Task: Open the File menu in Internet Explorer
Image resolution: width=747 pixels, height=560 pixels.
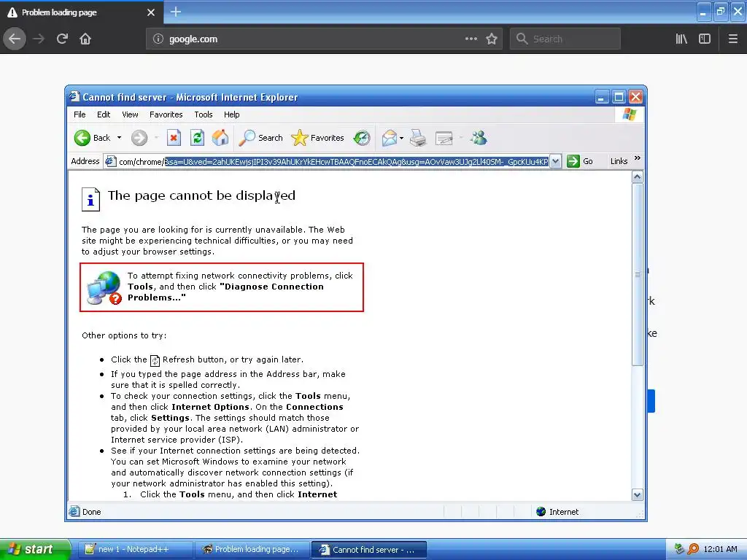Action: pyautogui.click(x=80, y=114)
